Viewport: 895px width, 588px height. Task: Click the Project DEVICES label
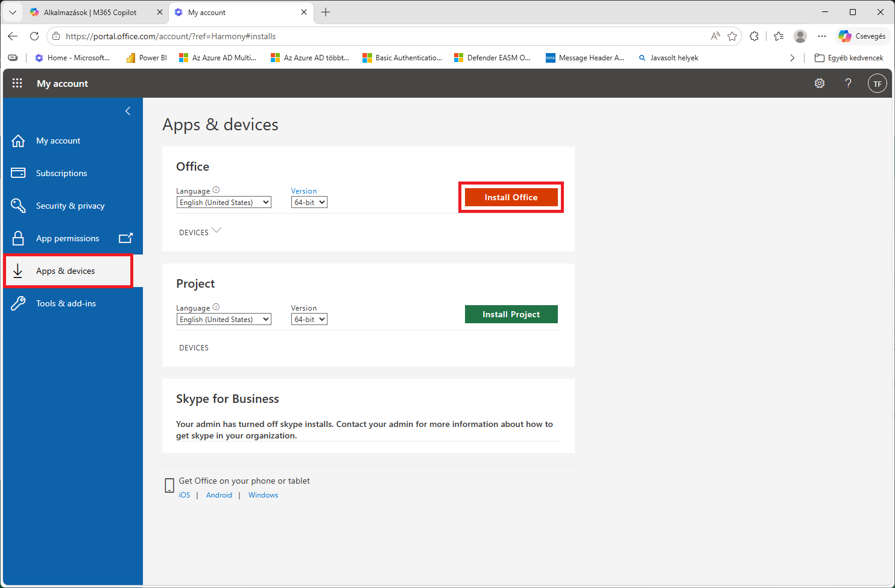point(194,348)
